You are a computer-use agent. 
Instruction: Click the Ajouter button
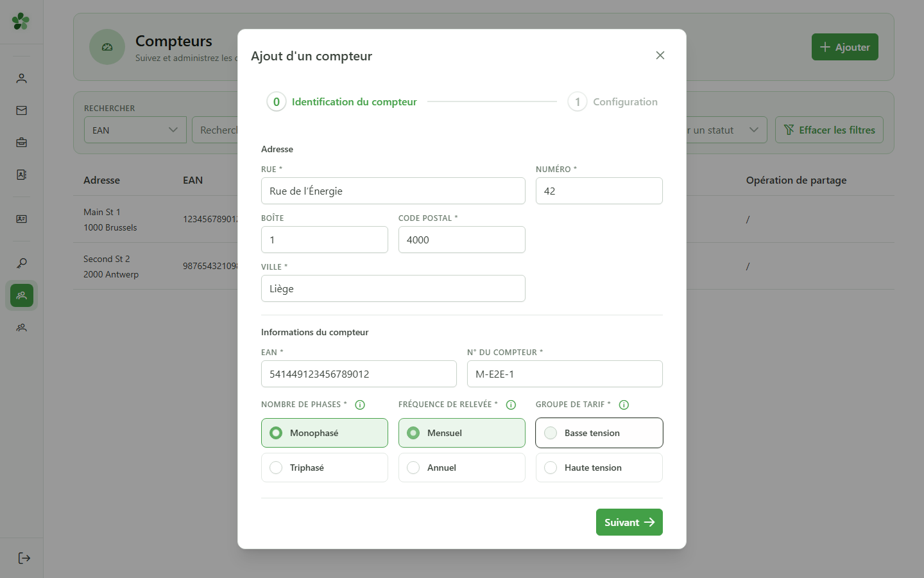[845, 47]
